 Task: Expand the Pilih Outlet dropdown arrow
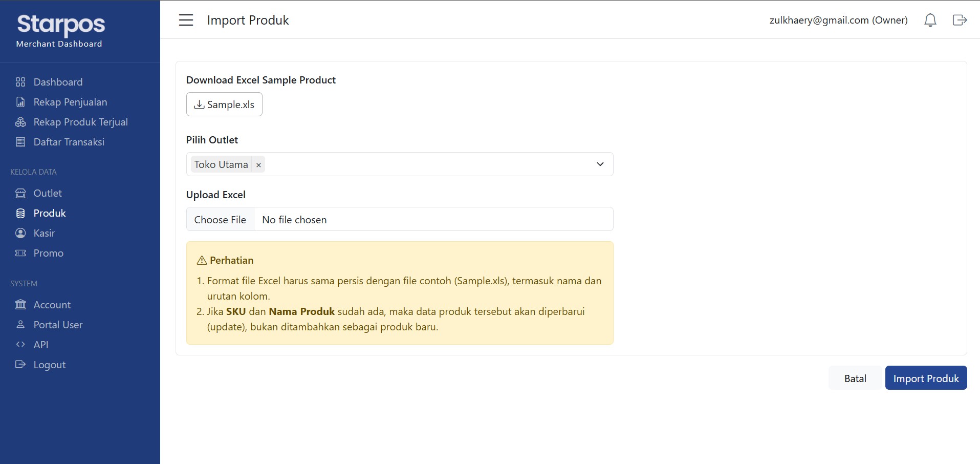coord(600,164)
